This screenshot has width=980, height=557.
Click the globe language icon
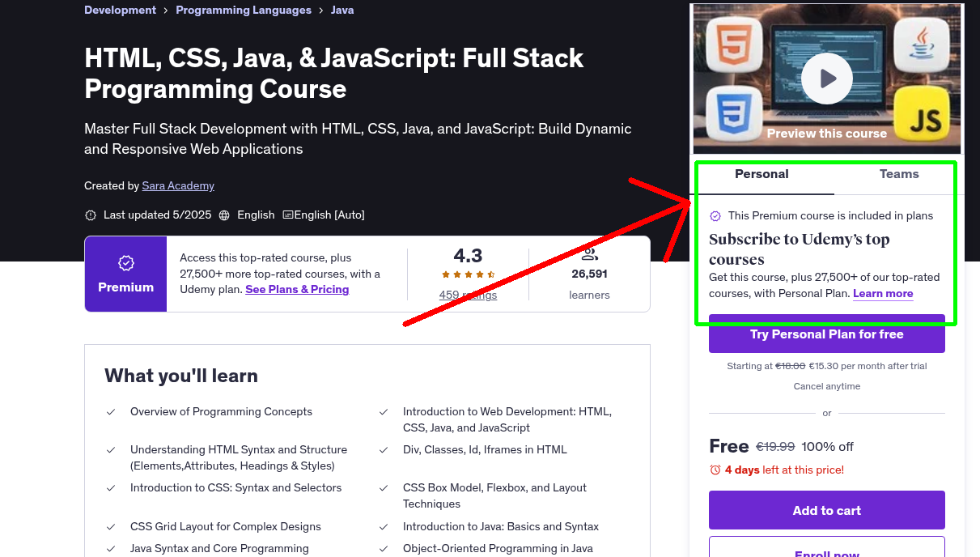click(x=223, y=215)
